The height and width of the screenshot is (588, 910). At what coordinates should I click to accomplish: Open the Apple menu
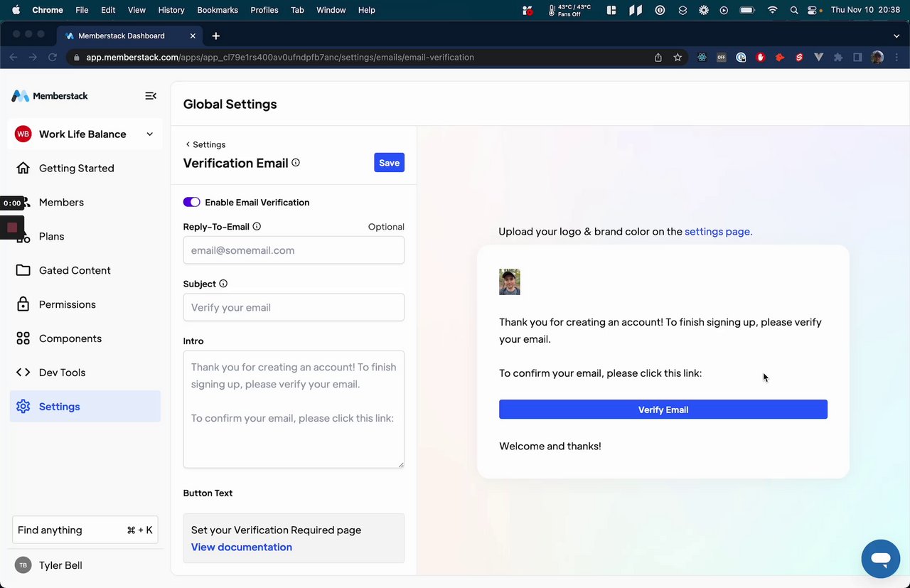(16, 10)
